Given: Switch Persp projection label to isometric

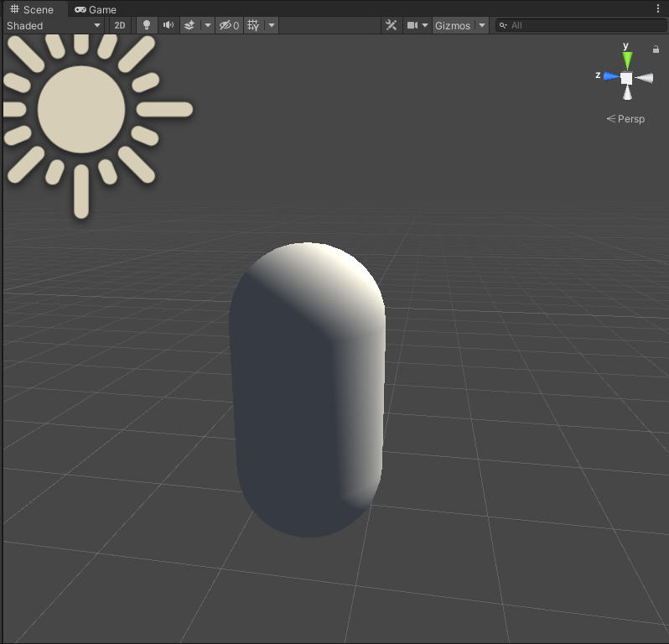Looking at the screenshot, I should 625,119.
